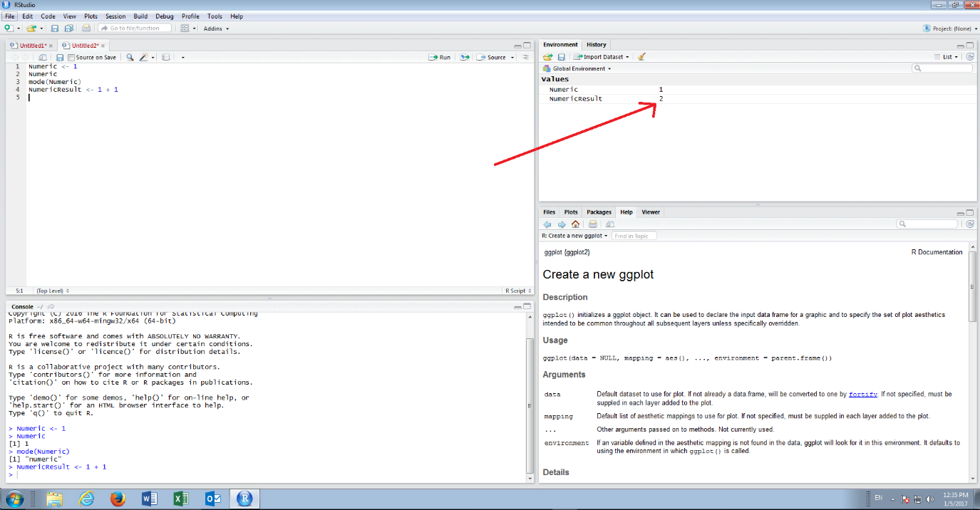Go back in Help pane history
This screenshot has width=980, height=510.
tap(547, 224)
